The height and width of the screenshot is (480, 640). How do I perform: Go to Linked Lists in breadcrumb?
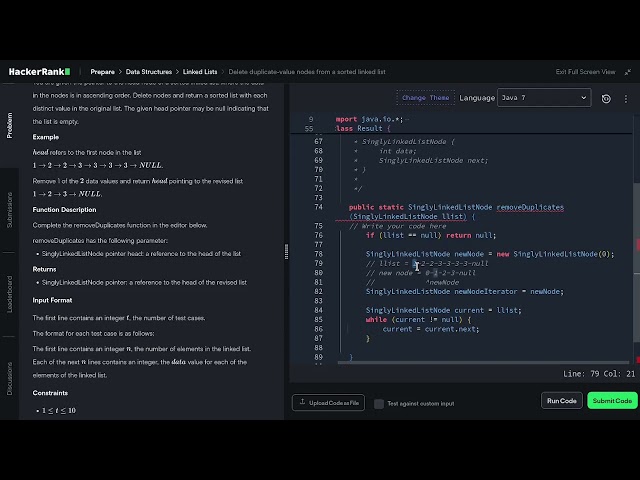pos(200,72)
